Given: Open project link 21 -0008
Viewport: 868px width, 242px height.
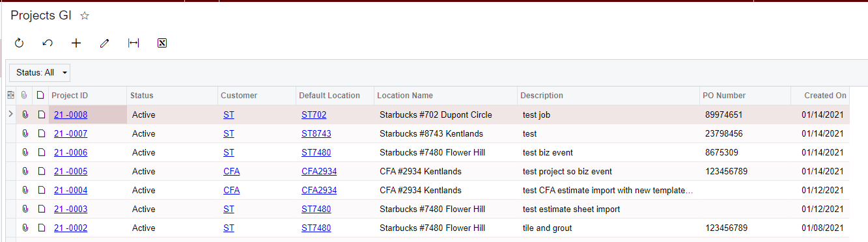Looking at the screenshot, I should click(70, 115).
